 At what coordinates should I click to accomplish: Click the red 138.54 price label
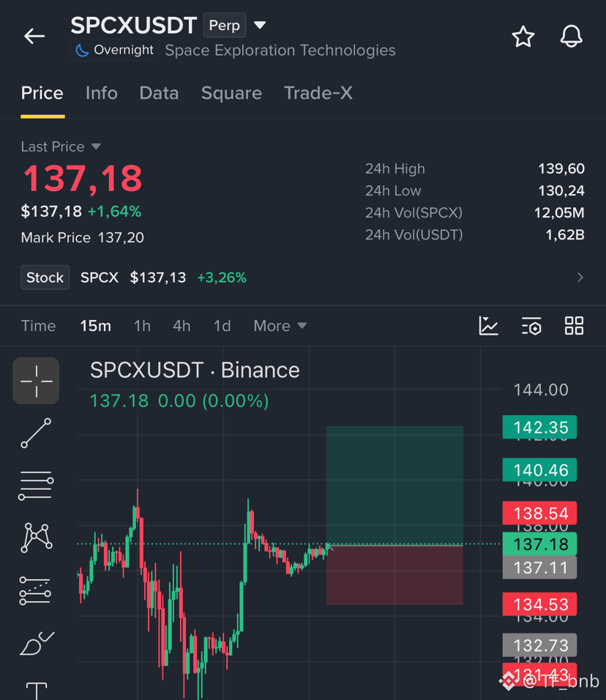click(539, 513)
